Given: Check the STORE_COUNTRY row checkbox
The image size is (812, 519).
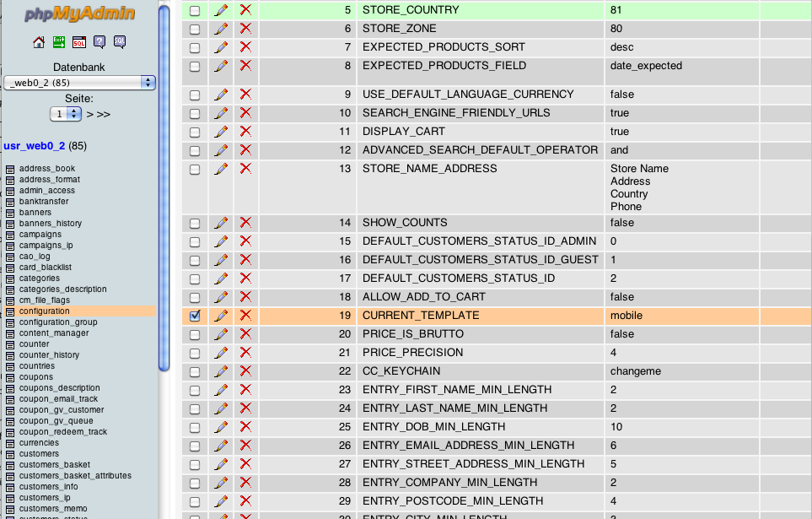Looking at the screenshot, I should pos(196,10).
